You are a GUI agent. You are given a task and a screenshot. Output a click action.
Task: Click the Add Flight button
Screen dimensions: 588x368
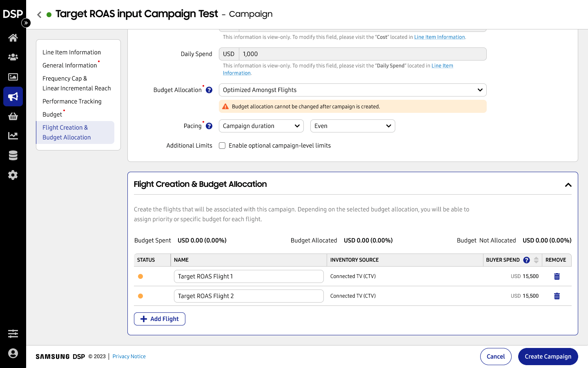coord(160,319)
